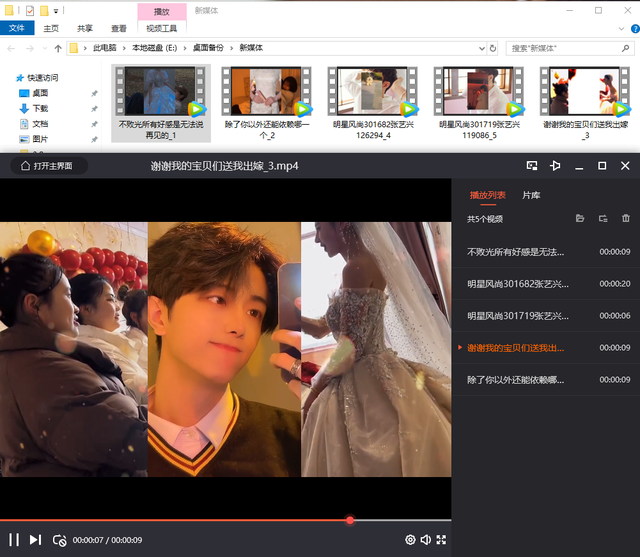The width and height of the screenshot is (640, 557).
Task: Pause the video with the pause button
Action: point(14,539)
